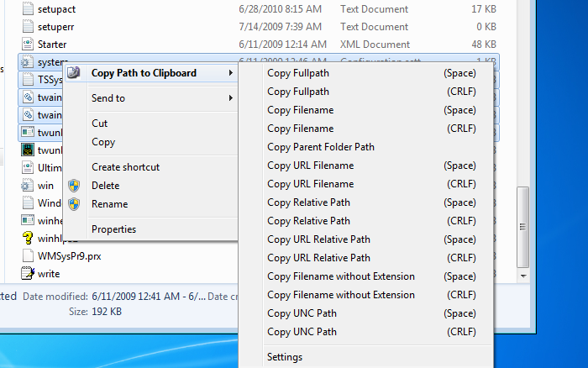Expand the Send to submenu arrow
The image size is (588, 368).
231,98
